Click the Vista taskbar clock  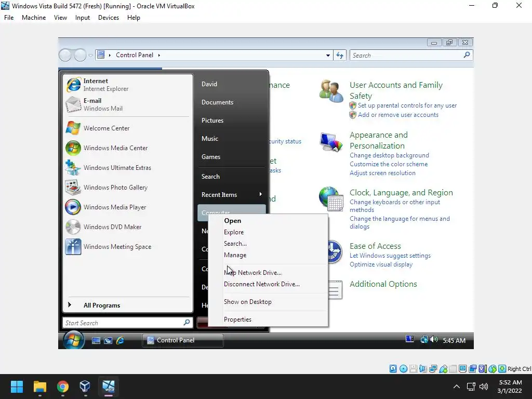click(454, 340)
